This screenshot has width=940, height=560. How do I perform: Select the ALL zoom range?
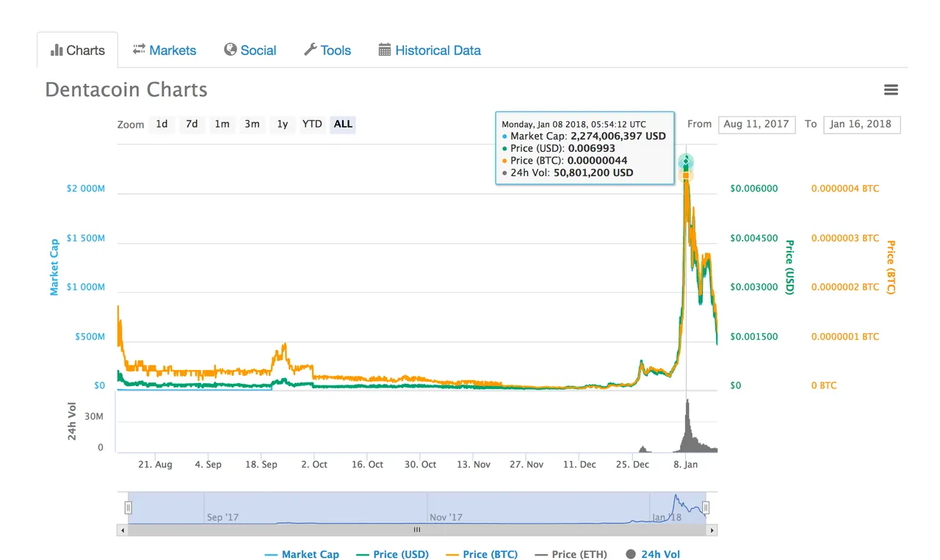tap(343, 124)
